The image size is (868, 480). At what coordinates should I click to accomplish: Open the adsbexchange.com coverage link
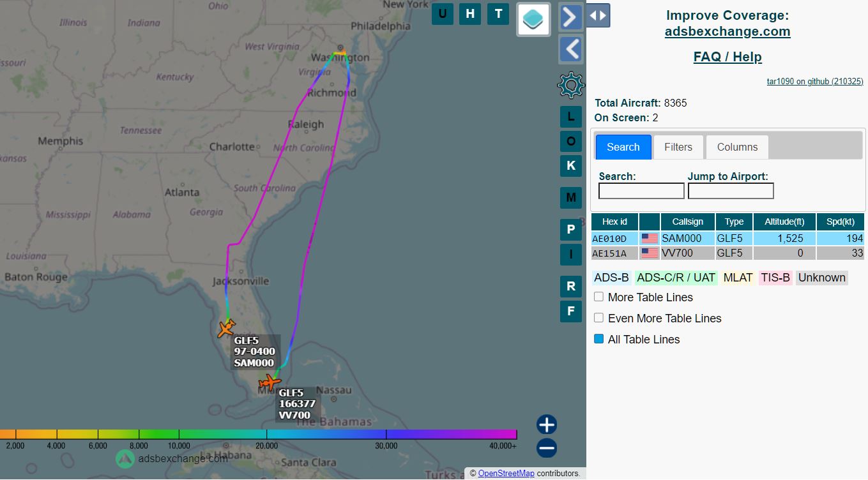pos(727,31)
